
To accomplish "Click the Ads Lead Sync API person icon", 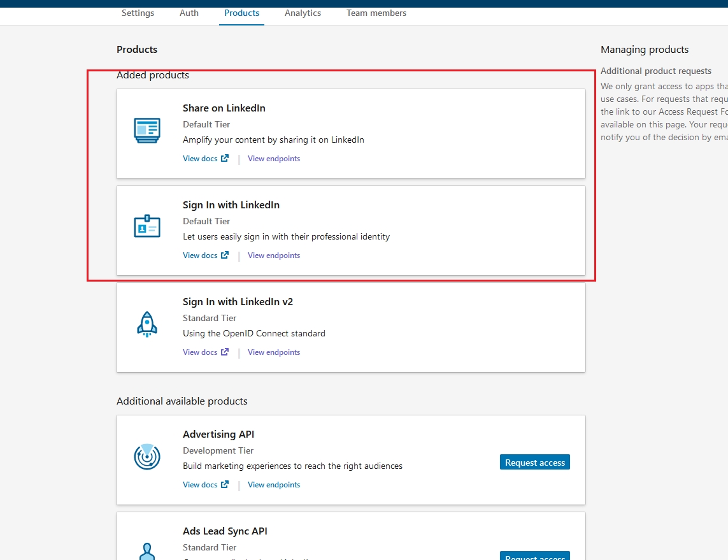I will pos(147,550).
